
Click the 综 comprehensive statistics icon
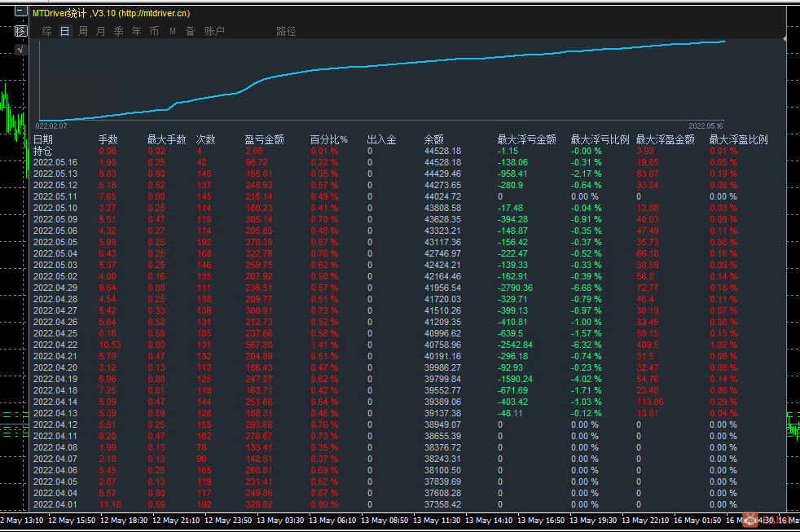point(46,31)
